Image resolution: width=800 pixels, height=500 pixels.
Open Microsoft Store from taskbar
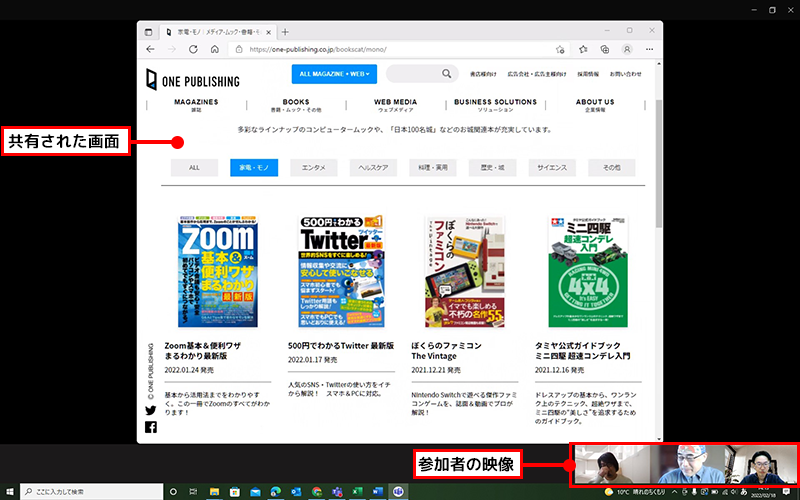235,491
